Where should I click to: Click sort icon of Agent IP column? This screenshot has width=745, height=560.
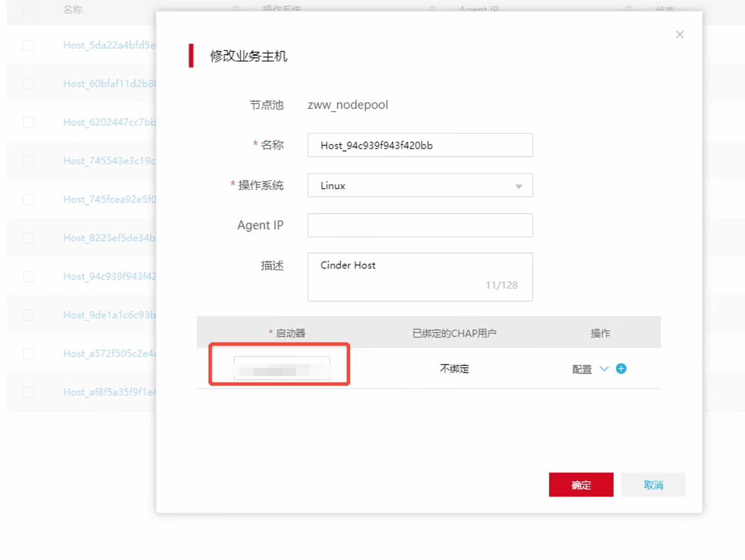click(629, 9)
